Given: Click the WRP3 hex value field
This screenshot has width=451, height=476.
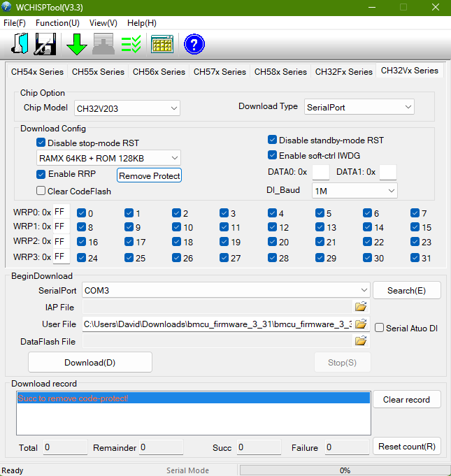Looking at the screenshot, I should (x=61, y=257).
